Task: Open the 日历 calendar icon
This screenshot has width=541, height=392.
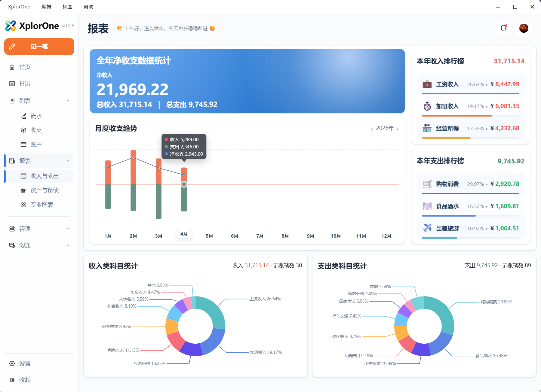Action: tap(12, 83)
